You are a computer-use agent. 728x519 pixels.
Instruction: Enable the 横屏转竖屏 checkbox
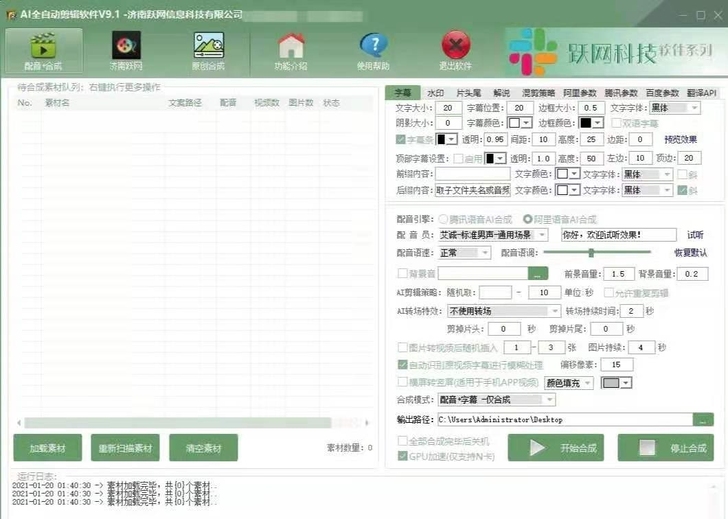(x=403, y=382)
